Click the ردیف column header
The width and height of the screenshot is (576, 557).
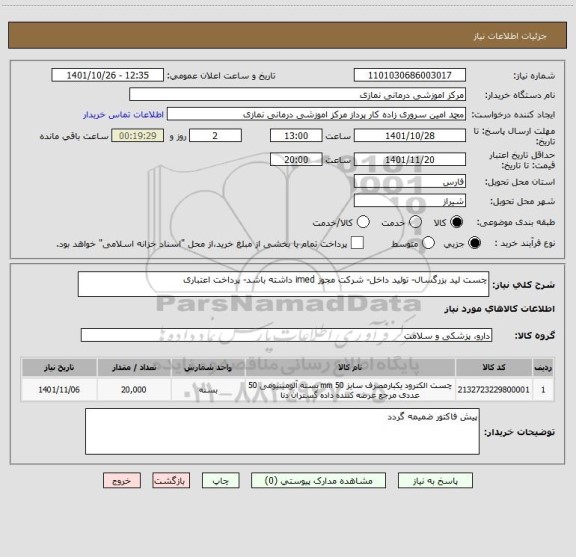coord(543,367)
